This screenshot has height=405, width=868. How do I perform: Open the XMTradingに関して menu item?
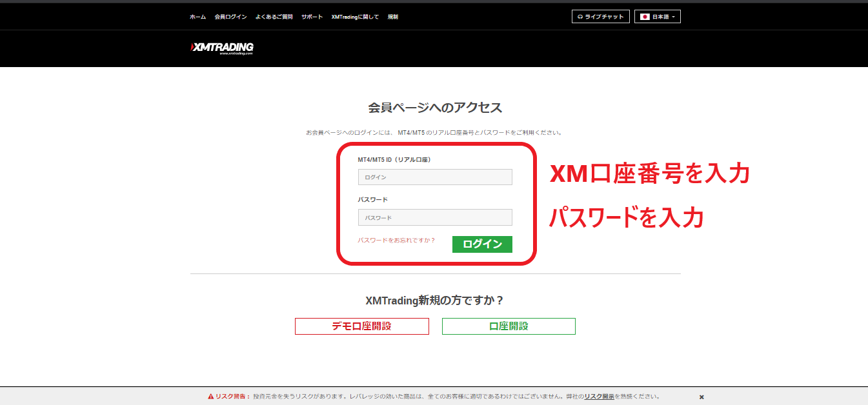tap(355, 17)
